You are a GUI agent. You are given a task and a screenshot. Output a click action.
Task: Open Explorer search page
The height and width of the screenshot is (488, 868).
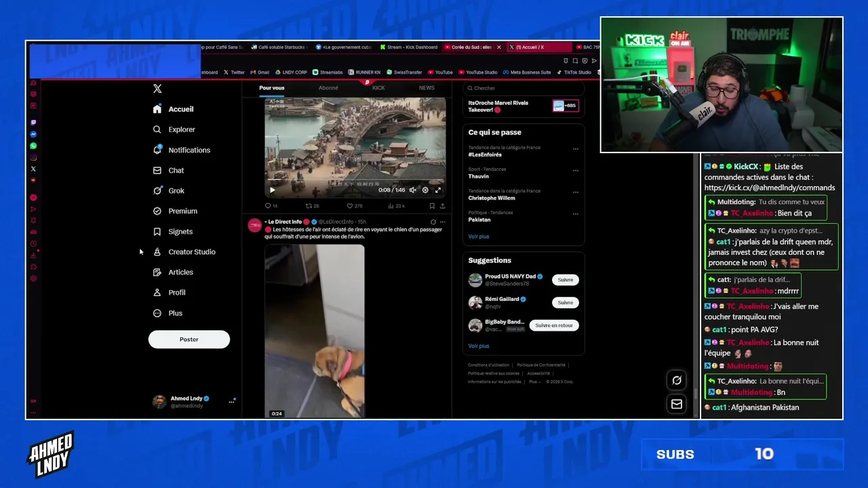[174, 129]
